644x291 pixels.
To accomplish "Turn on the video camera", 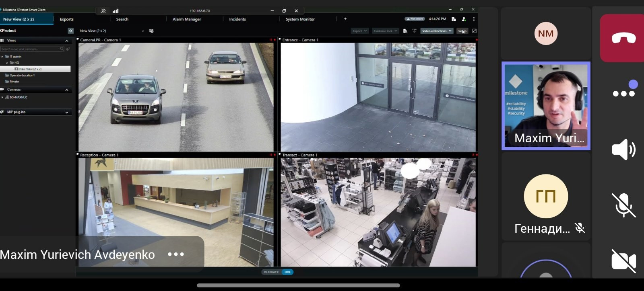I will pyautogui.click(x=623, y=261).
